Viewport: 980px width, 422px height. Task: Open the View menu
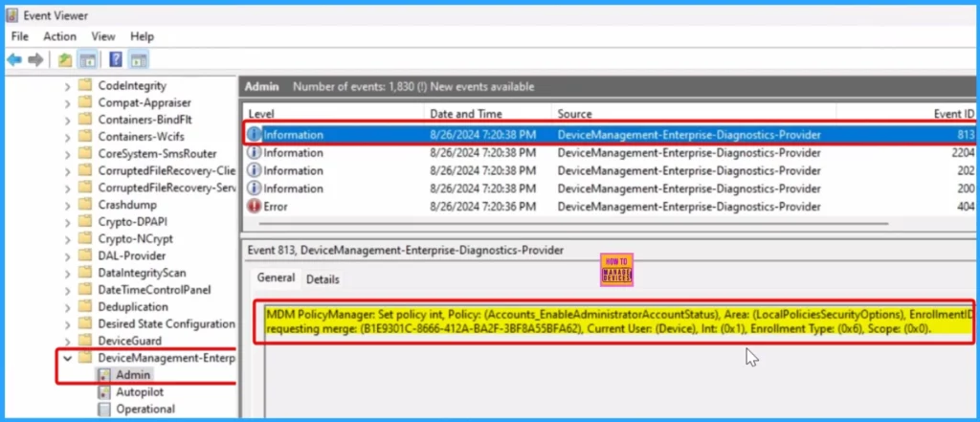tap(103, 36)
